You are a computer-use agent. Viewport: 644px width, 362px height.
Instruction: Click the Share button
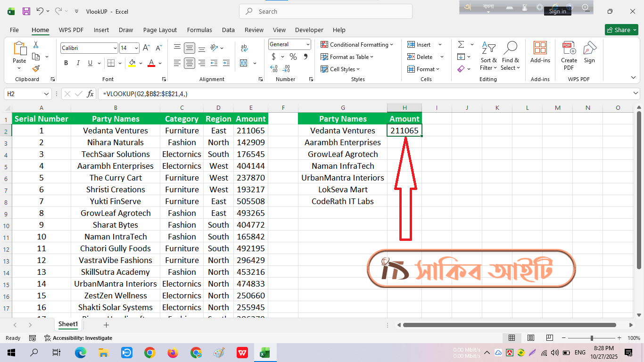[621, 30]
